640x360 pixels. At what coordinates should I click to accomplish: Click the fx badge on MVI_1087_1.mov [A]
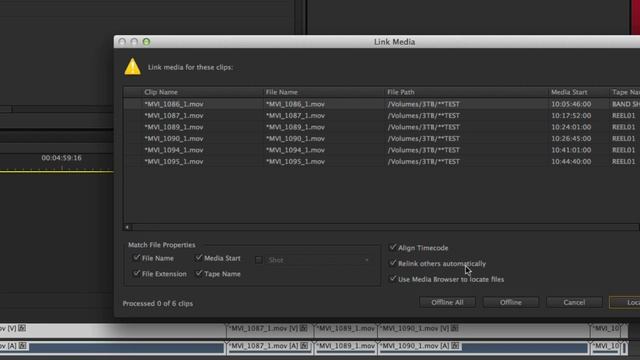coord(304,346)
